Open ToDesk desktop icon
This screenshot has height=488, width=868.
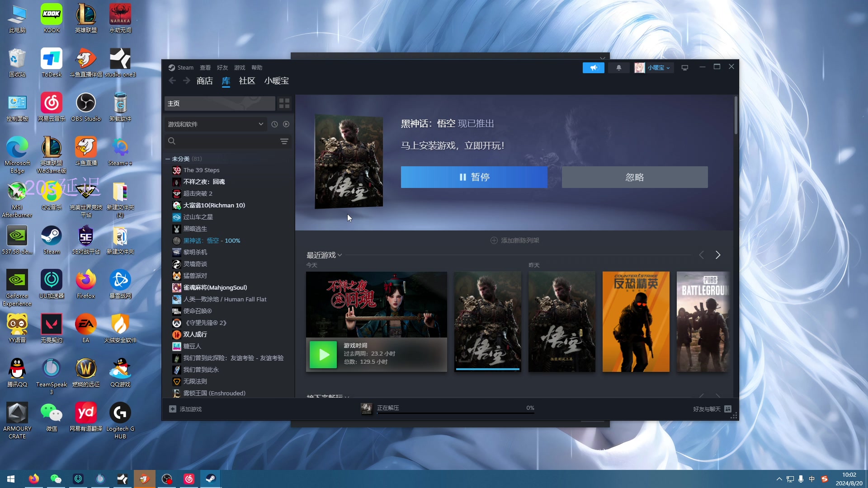52,63
